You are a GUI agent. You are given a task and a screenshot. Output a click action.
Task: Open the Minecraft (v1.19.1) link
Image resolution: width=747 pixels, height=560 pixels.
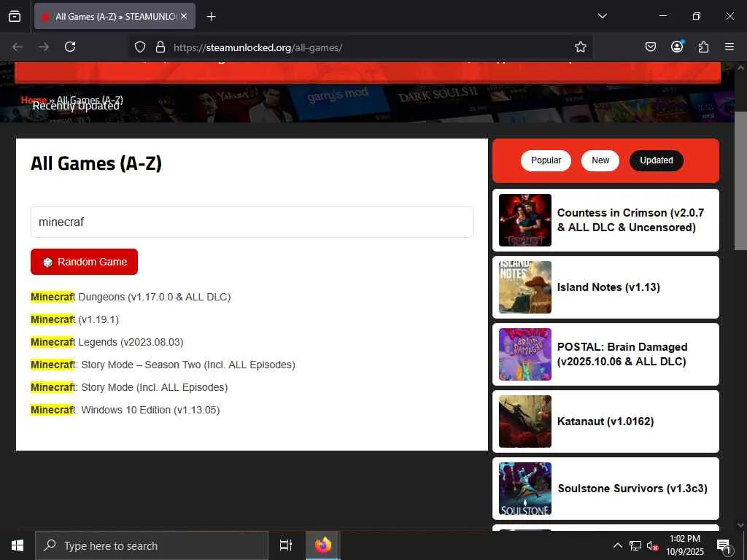coord(75,319)
